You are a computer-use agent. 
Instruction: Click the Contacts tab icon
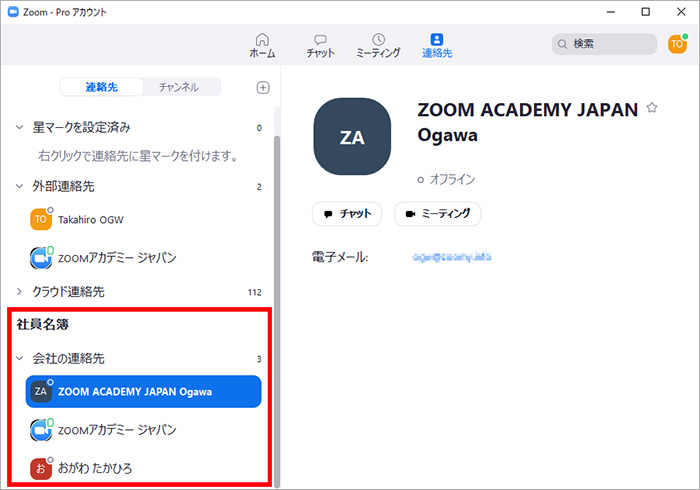point(437,40)
